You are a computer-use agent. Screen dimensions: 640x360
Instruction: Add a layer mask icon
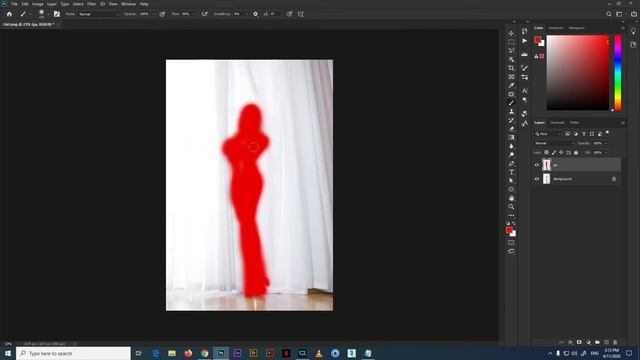coord(579,342)
